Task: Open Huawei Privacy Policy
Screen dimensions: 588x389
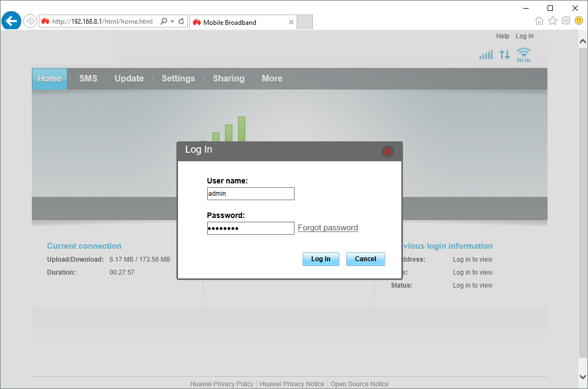Action: pyautogui.click(x=222, y=384)
